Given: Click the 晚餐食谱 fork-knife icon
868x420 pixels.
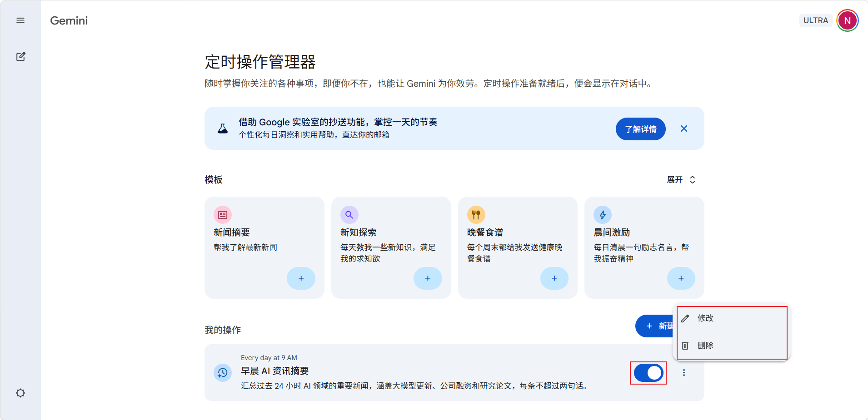Looking at the screenshot, I should tap(476, 215).
